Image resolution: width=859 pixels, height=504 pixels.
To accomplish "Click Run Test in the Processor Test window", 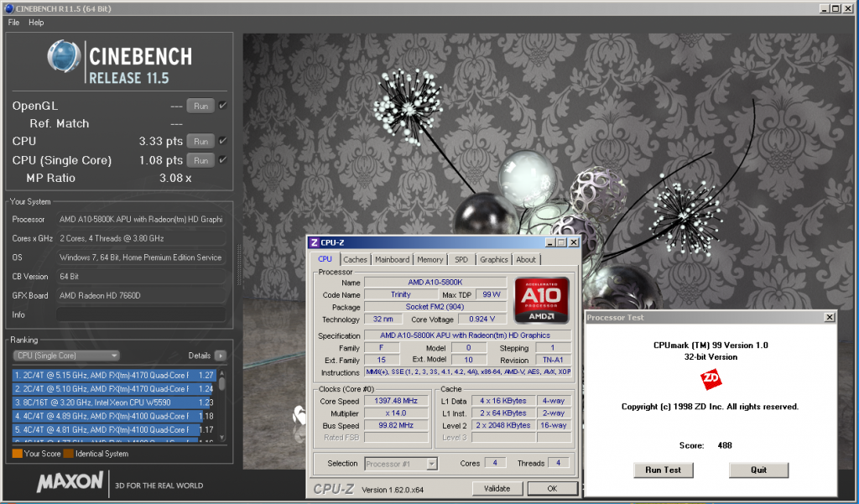I will tap(663, 470).
